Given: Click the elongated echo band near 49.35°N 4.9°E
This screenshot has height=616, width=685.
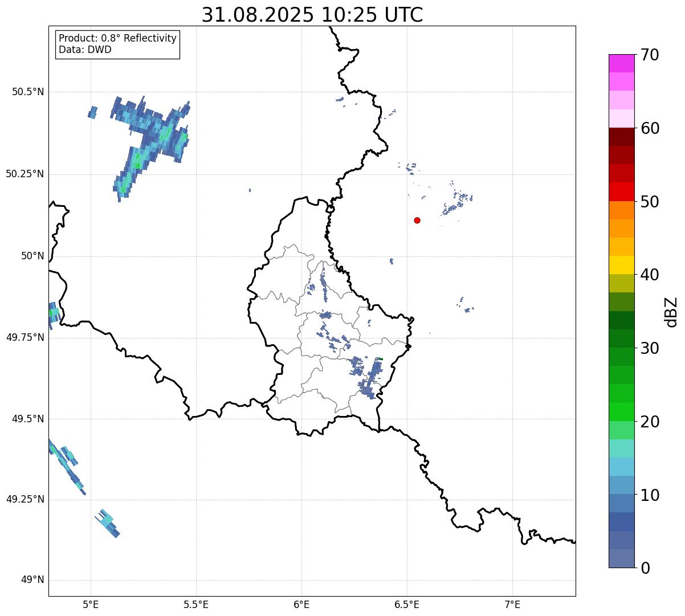Looking at the screenshot, I should coord(67,466).
